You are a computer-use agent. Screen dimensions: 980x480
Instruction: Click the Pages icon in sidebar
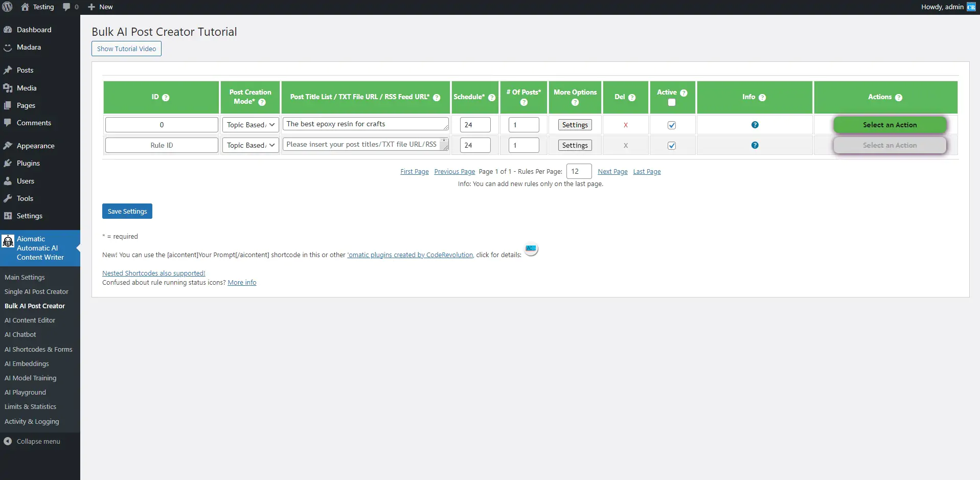click(x=8, y=105)
